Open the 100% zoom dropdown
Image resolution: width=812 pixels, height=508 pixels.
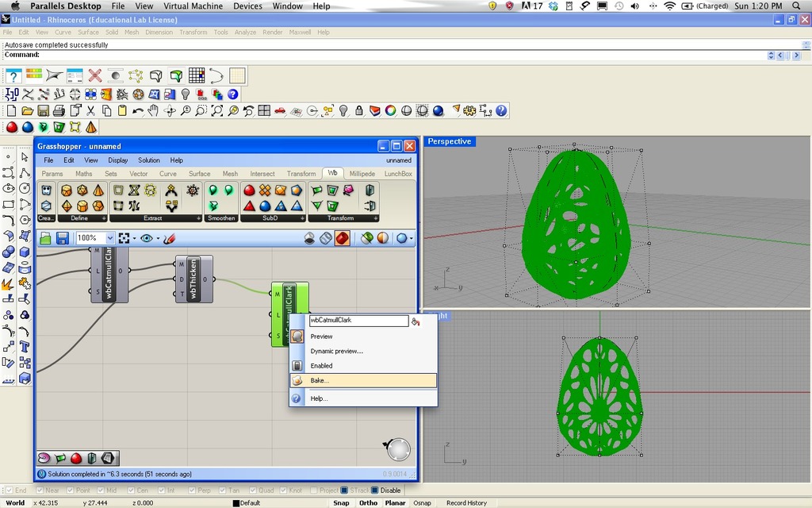coord(109,238)
